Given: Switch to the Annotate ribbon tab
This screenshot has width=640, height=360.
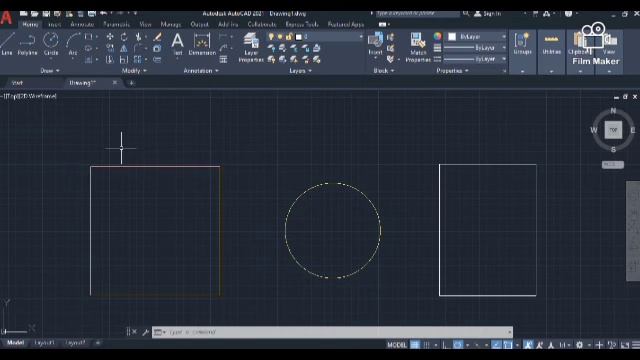Looking at the screenshot, I should 82,24.
